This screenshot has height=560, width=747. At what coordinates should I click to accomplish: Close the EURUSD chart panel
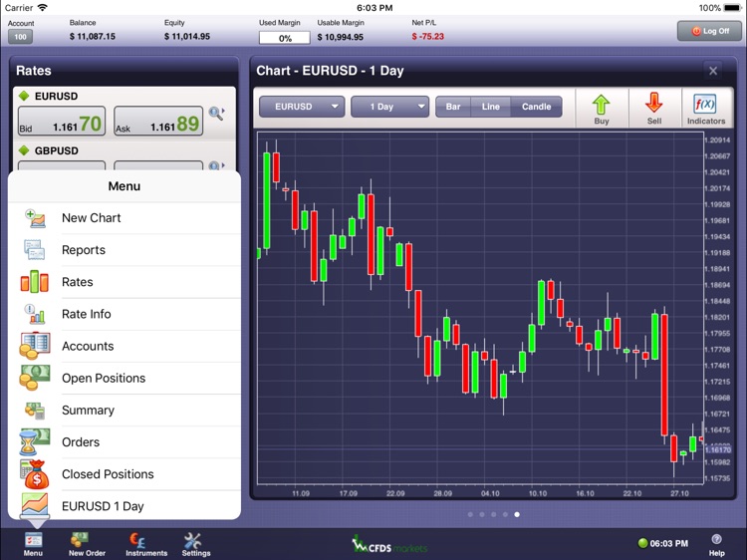click(x=713, y=71)
